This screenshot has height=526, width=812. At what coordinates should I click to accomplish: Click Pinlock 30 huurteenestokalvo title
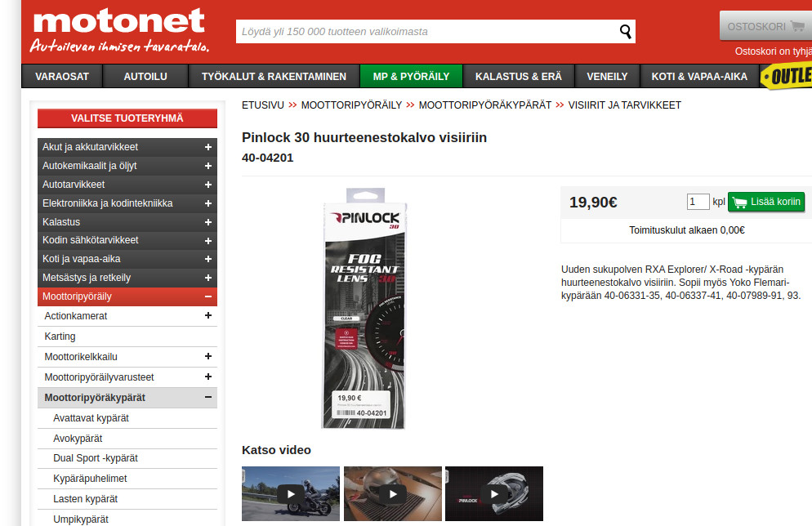[364, 138]
